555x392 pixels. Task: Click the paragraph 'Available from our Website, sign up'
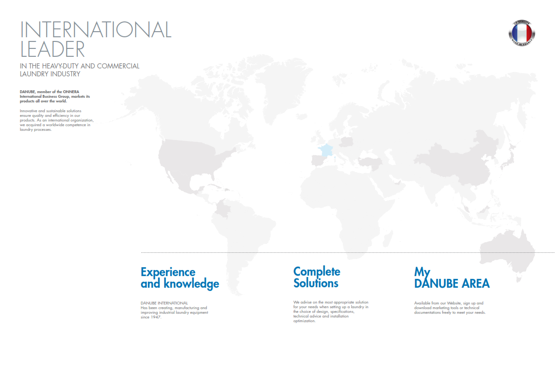coord(450,308)
